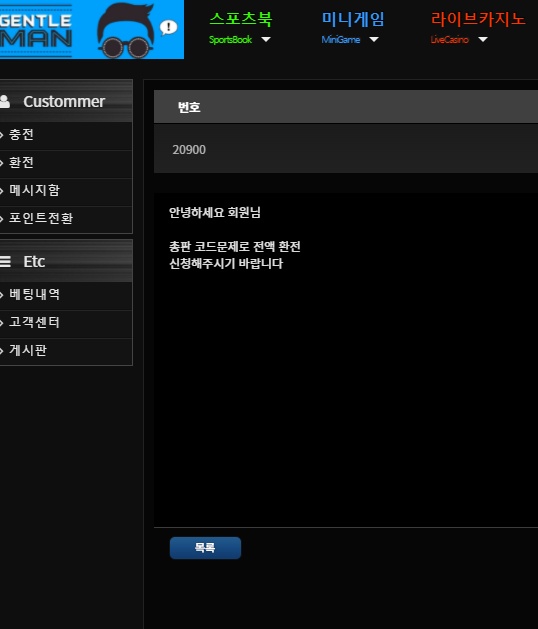Screen dimensions: 538x629
Task: Open 메시지함 in the sidebar
Action: pos(66,191)
